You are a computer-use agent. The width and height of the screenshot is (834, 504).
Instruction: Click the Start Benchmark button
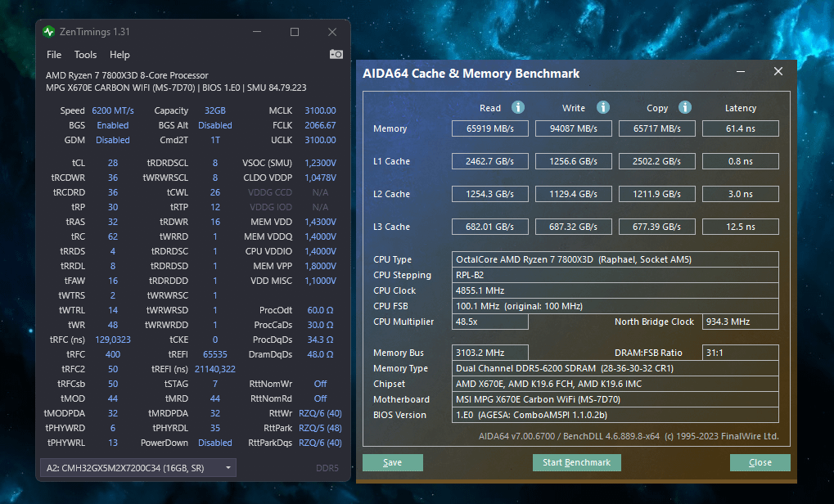576,462
